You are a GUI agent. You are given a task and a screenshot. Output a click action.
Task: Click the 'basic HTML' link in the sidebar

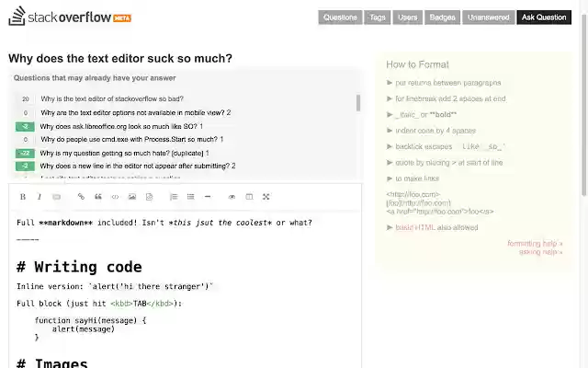(415, 227)
